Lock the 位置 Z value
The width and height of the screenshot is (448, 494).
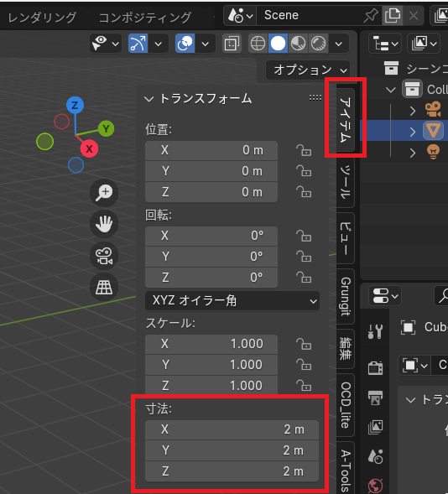304,192
